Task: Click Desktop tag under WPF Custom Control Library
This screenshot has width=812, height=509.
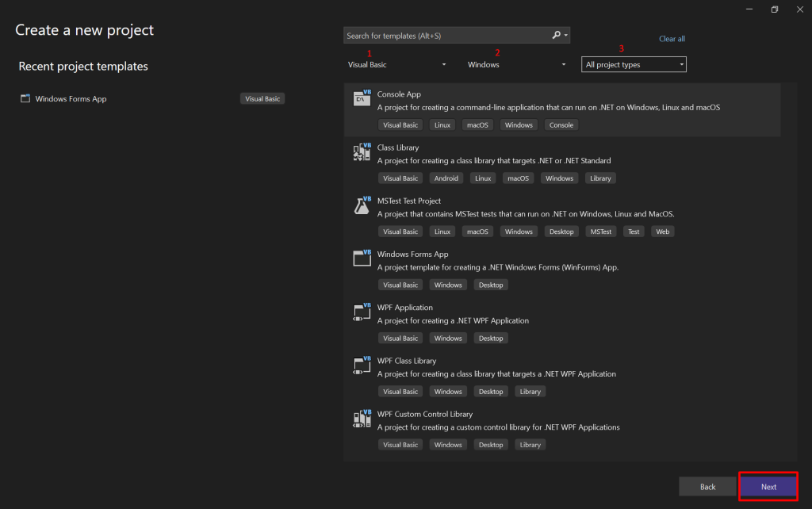Action: (490, 445)
